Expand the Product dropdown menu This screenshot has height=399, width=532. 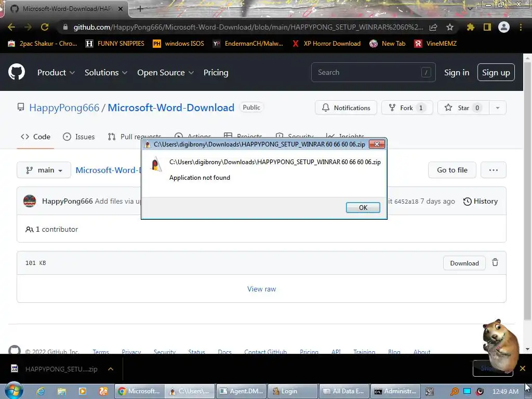coord(56,73)
